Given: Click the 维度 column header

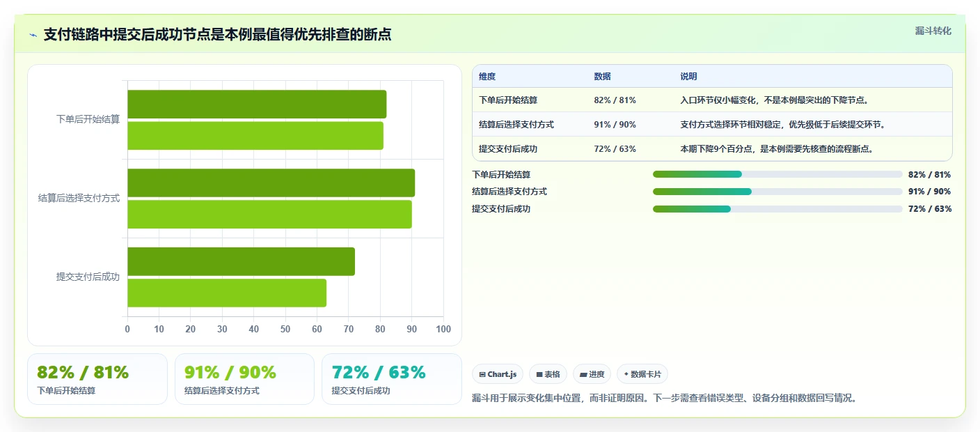Looking at the screenshot, I should [487, 77].
